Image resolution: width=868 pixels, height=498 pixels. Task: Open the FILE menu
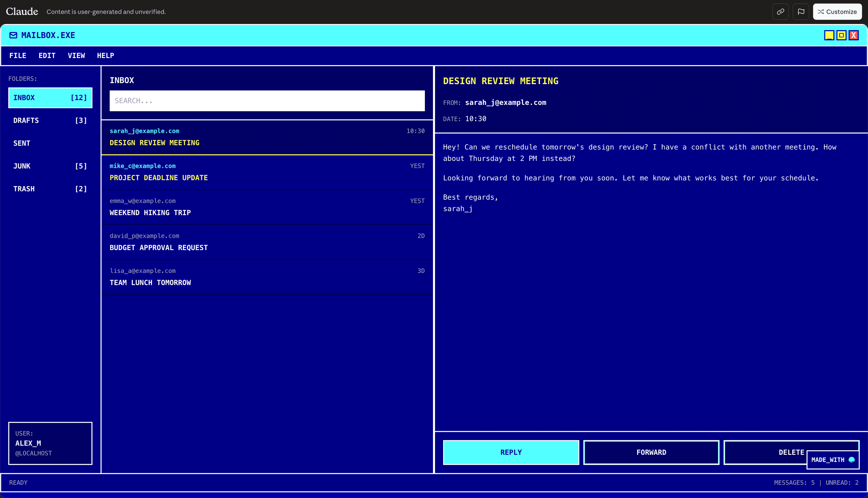(18, 55)
